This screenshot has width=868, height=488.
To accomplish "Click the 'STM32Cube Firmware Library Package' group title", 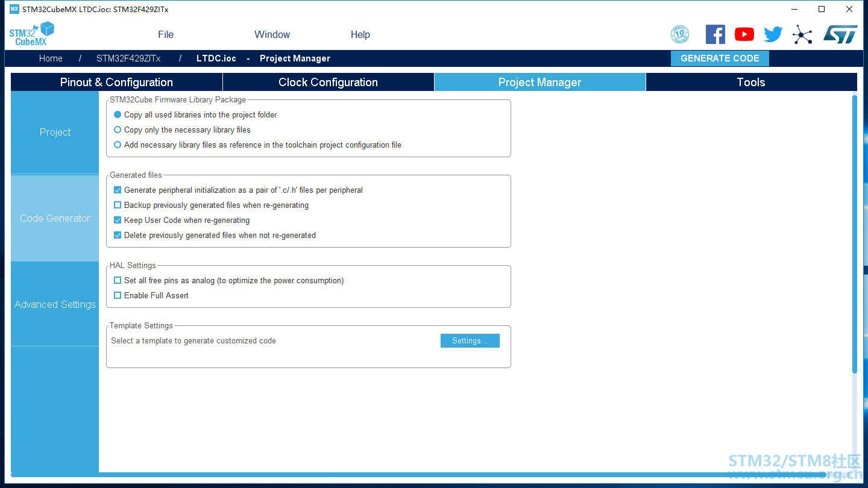I will pyautogui.click(x=178, y=99).
